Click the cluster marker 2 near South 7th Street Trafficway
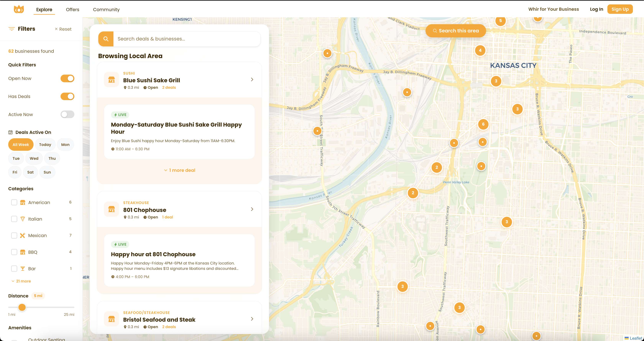 (413, 193)
